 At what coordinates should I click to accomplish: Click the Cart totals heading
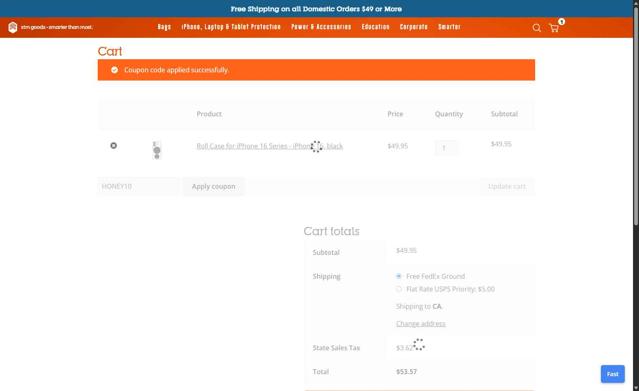click(331, 231)
